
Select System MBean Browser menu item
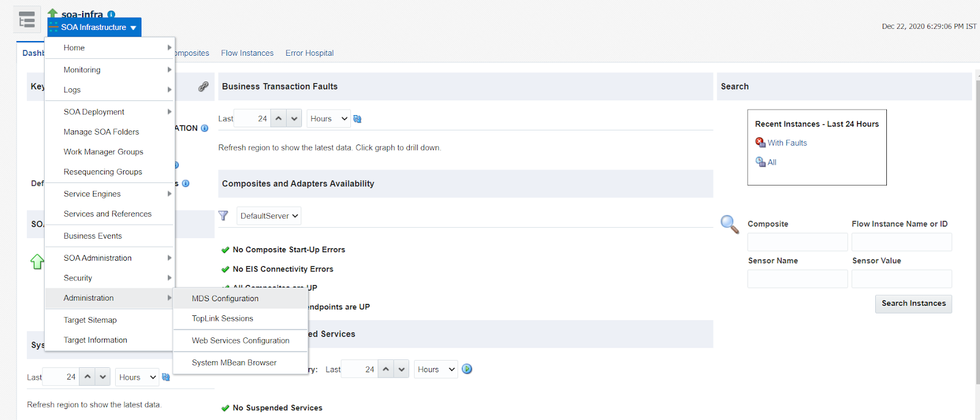click(234, 363)
